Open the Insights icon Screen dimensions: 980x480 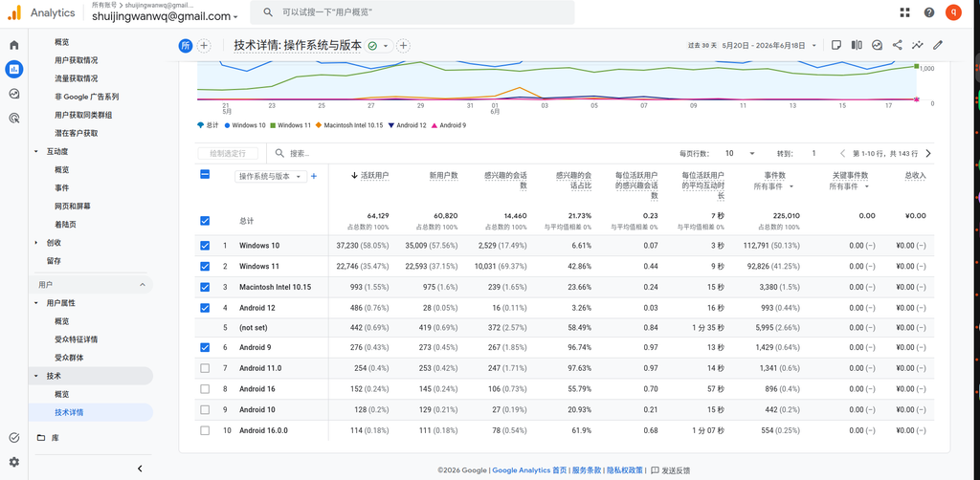pos(877,45)
